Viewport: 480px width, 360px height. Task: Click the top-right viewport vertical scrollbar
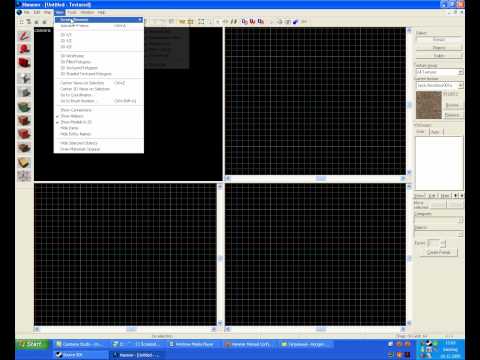409,101
